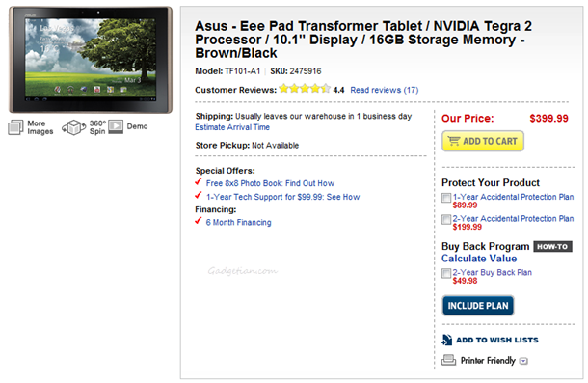The image size is (588, 383).
Task: Open Free 8x8 Photo Book offer link
Action: point(270,183)
